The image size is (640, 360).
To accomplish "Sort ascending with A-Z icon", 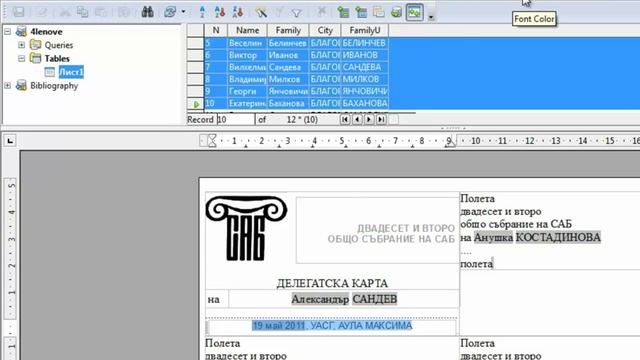I will pyautogui.click(x=220, y=12).
